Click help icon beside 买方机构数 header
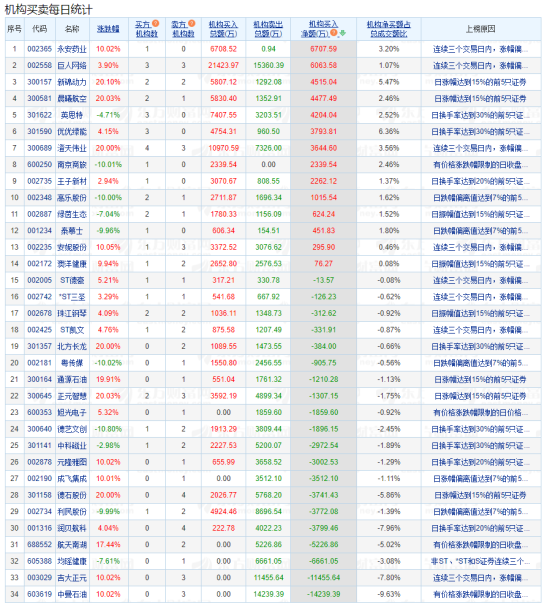Viewport: 550px width, 612px height. click(x=156, y=23)
